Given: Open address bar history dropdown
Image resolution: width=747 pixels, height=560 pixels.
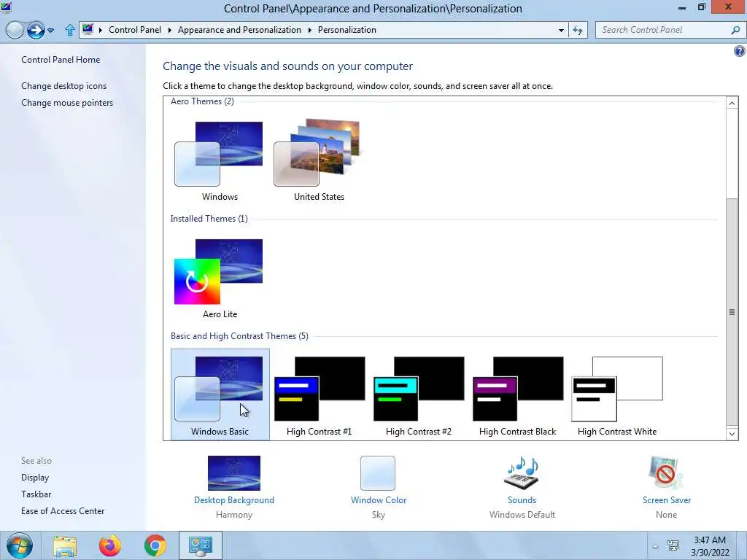Looking at the screenshot, I should pyautogui.click(x=561, y=30).
